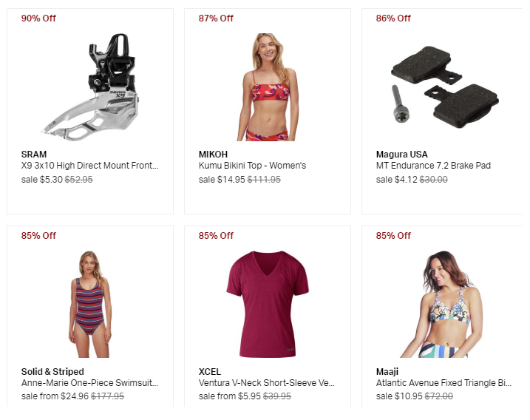This screenshot has width=530, height=420.
Task: View the striped one-piece swimsuit photo
Action: (x=90, y=304)
